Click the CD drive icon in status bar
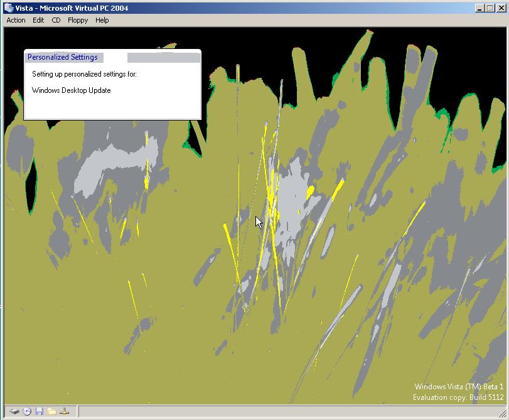Viewport: 509px width, 420px height. click(27, 411)
